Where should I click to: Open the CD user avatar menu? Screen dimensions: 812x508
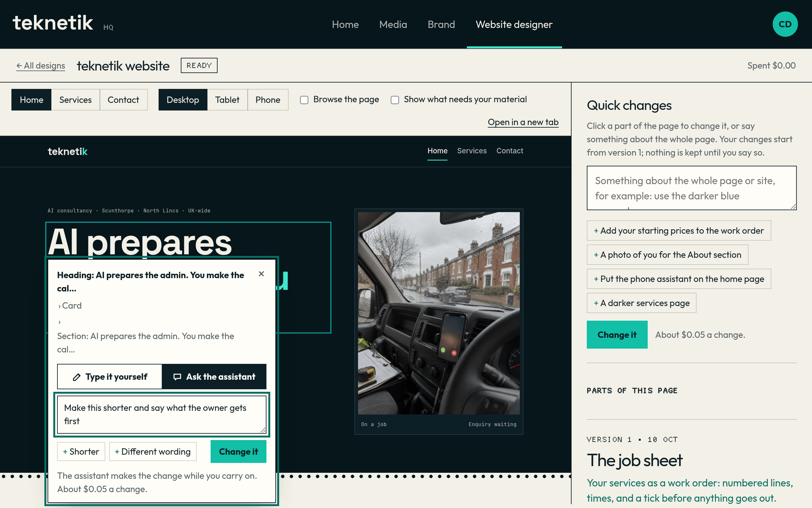pos(785,24)
